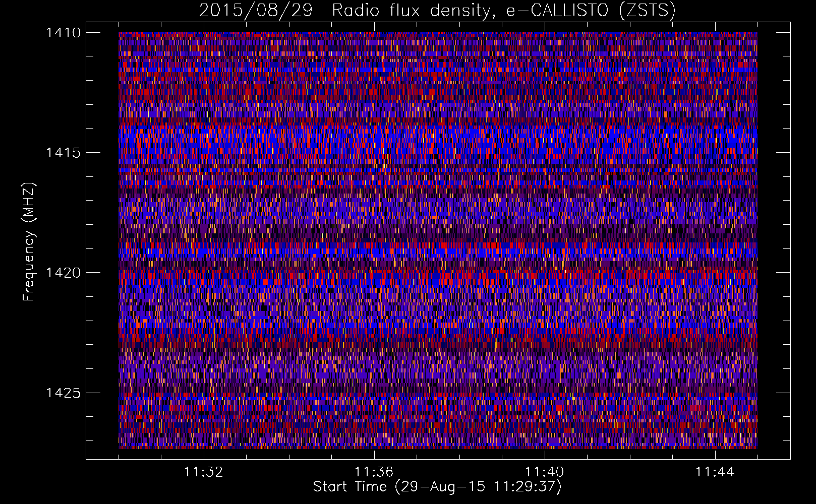Screen dimensions: 816x504
Task: Click the 11:40 time tick label
Action: coord(544,472)
